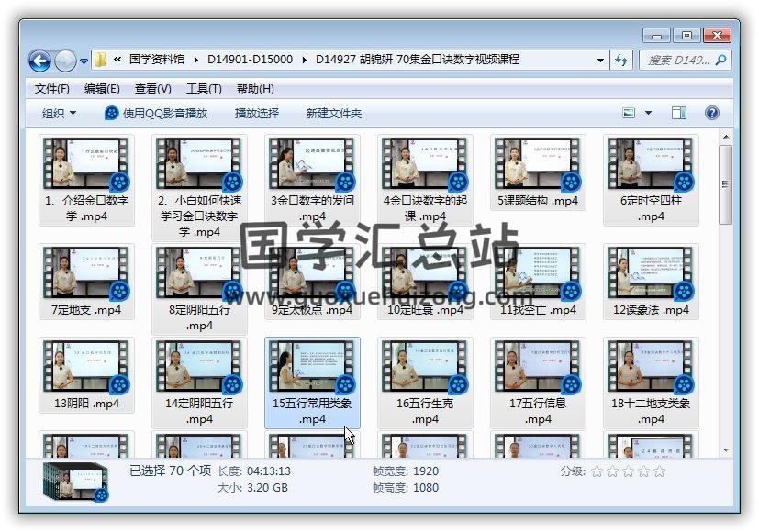Select video 3金口数字的发问 .mp4
This screenshot has height=532, width=759.
[x=312, y=180]
